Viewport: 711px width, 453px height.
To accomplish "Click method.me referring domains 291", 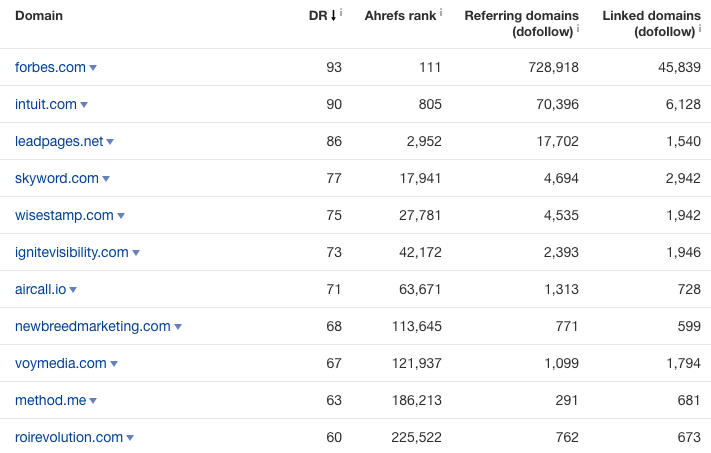I will (x=567, y=400).
